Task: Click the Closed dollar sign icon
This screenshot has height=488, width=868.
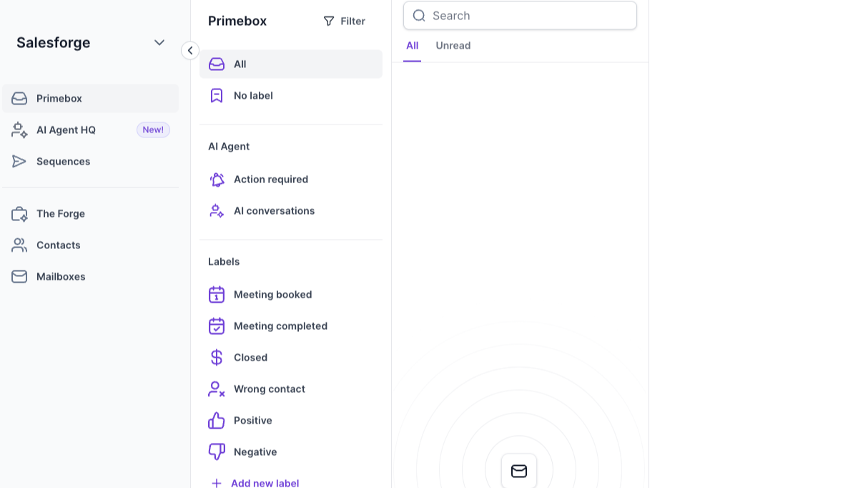Action: (x=217, y=358)
